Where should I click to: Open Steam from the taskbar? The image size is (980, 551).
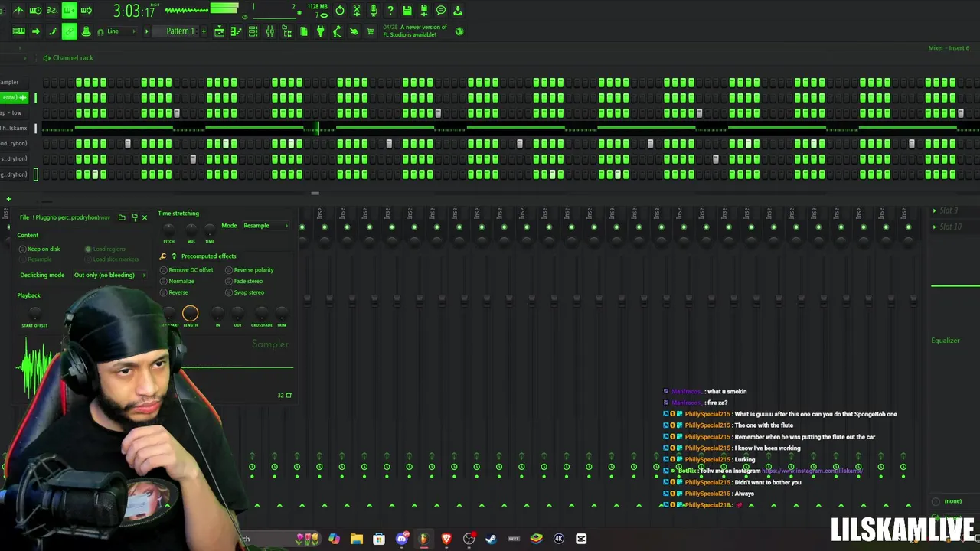pyautogui.click(x=491, y=539)
